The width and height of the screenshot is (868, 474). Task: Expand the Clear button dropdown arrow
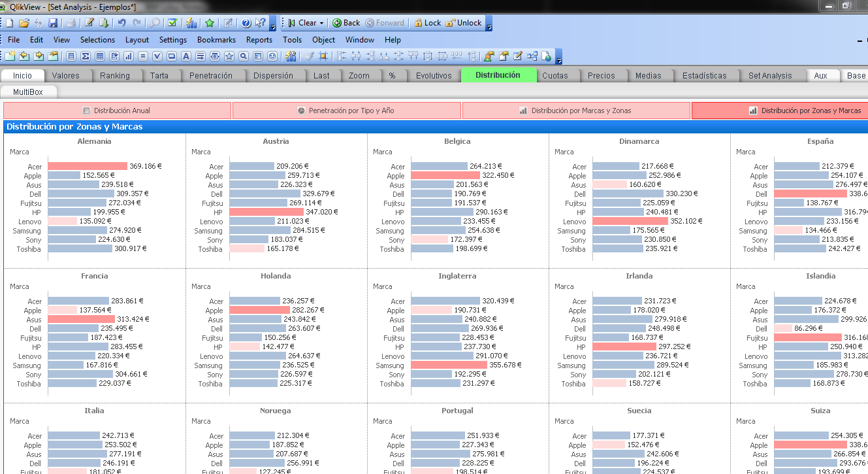pyautogui.click(x=321, y=23)
